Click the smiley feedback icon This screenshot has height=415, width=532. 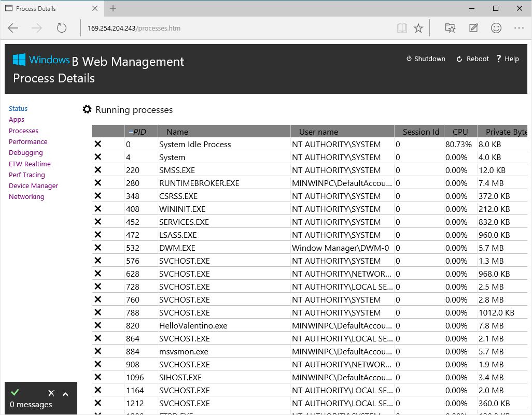tap(496, 28)
